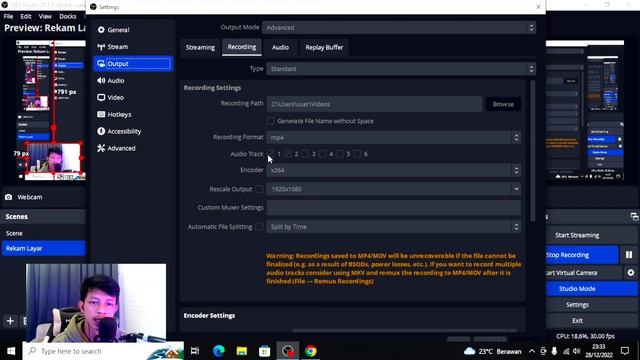640x360 pixels.
Task: Toggle Generate File Name without Space
Action: pyautogui.click(x=270, y=121)
